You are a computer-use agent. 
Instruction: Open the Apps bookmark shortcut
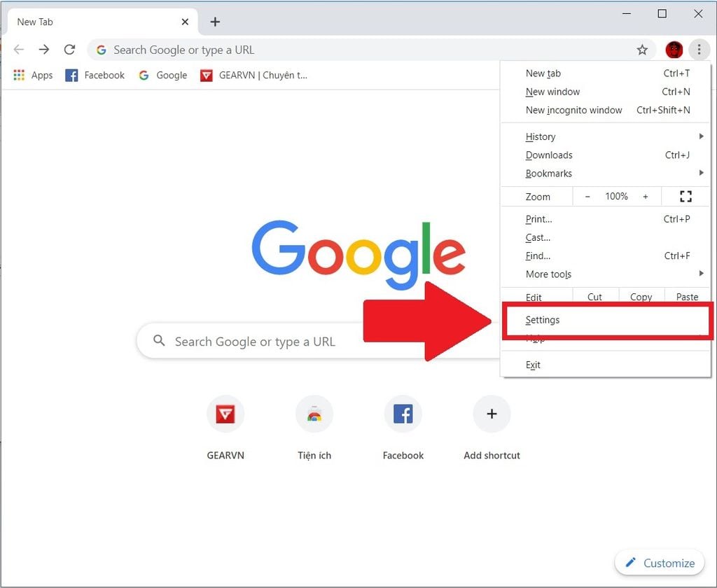(x=33, y=75)
